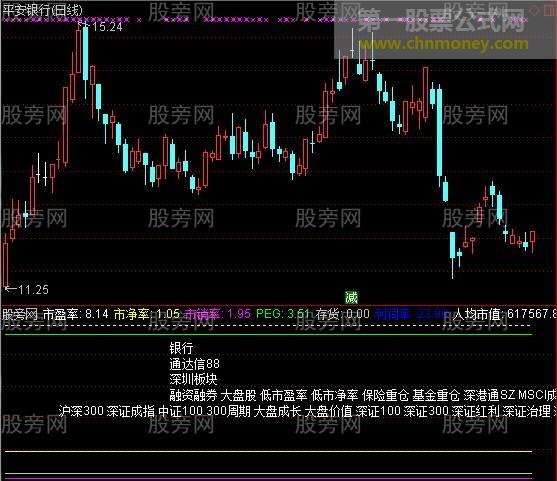Click the 深证成指 index tag

131,411
